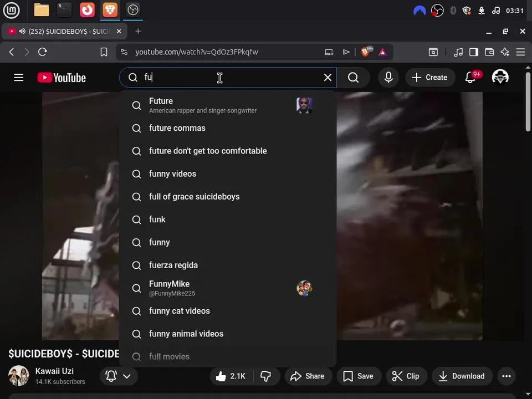Click the NordVPN tray icon

click(x=420, y=11)
